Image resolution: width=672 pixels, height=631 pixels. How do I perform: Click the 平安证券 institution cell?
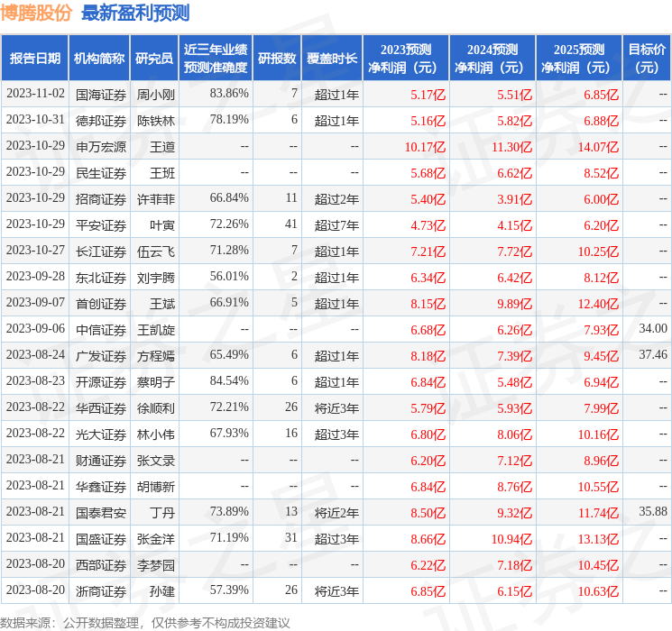(101, 225)
